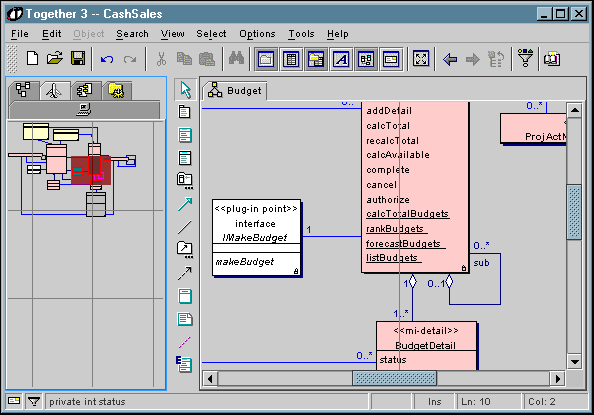Undo the last action
Image resolution: width=594 pixels, height=415 pixels.
107,59
